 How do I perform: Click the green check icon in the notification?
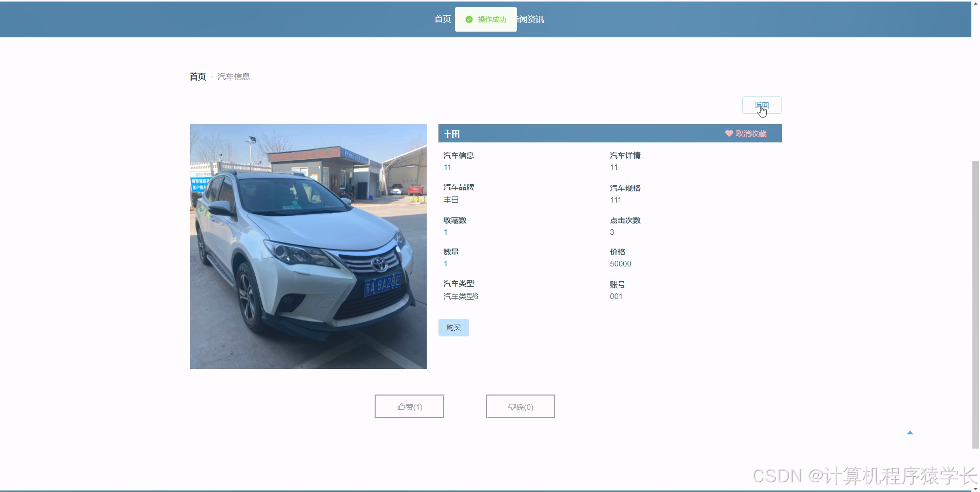click(469, 19)
